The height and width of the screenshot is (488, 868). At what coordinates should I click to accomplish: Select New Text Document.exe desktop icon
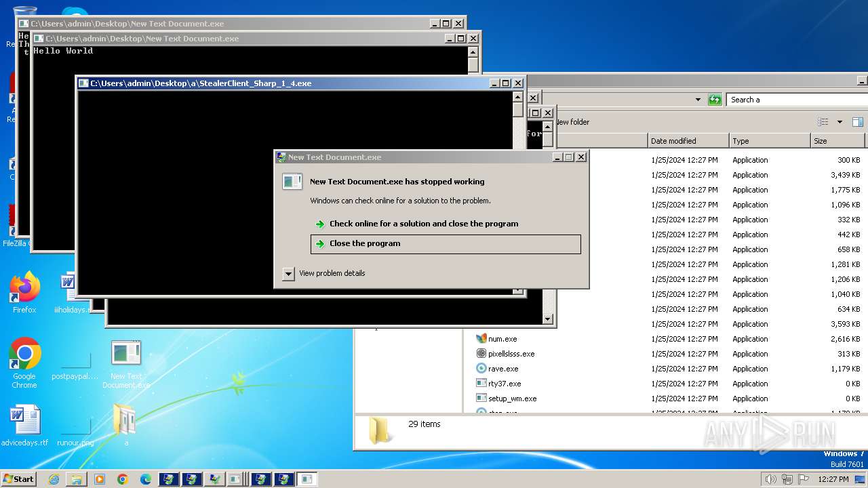[x=126, y=364]
